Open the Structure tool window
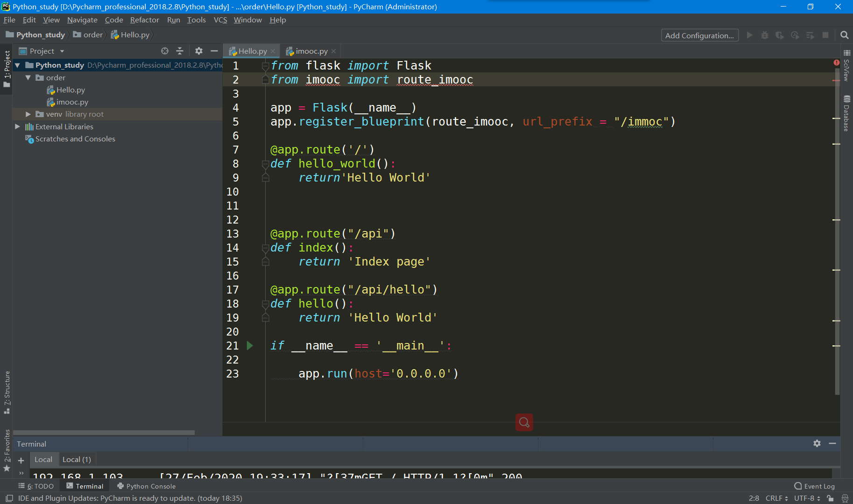Viewport: 853px width, 504px height. (7, 392)
